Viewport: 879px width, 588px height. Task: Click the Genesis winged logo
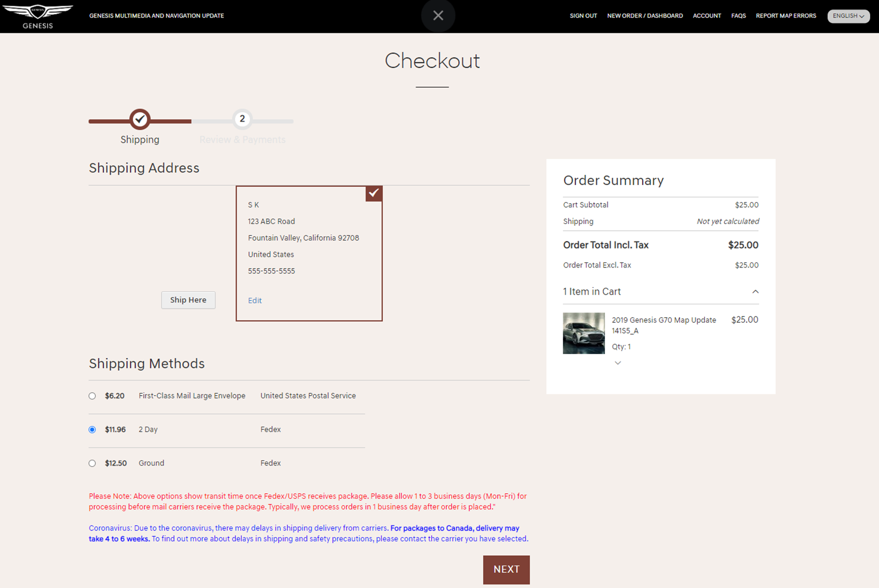[x=38, y=16]
